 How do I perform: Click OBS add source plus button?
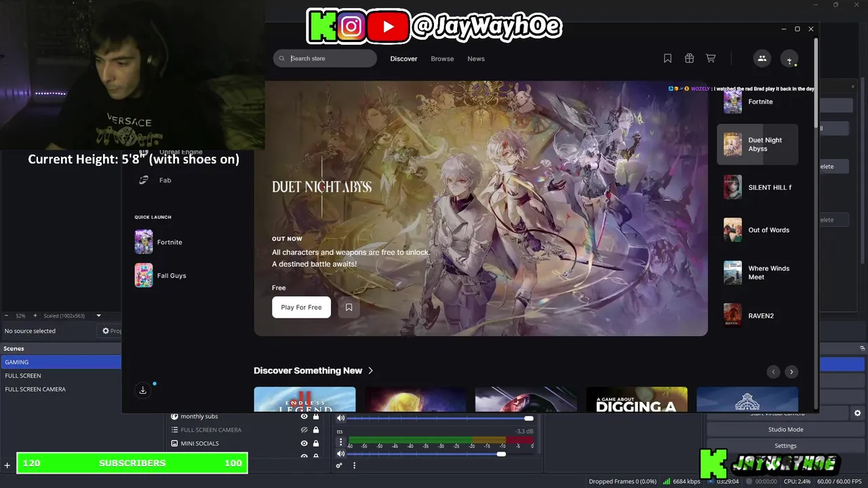tap(7, 465)
